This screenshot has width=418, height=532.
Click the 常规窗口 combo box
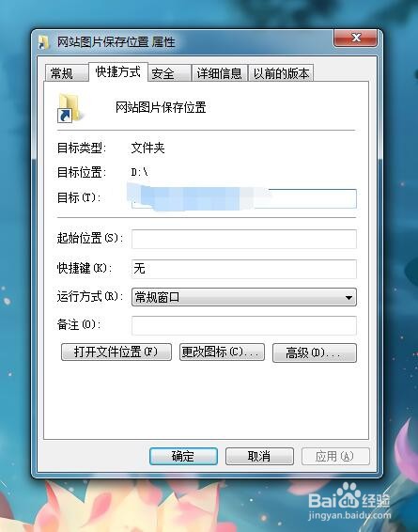tap(243, 297)
